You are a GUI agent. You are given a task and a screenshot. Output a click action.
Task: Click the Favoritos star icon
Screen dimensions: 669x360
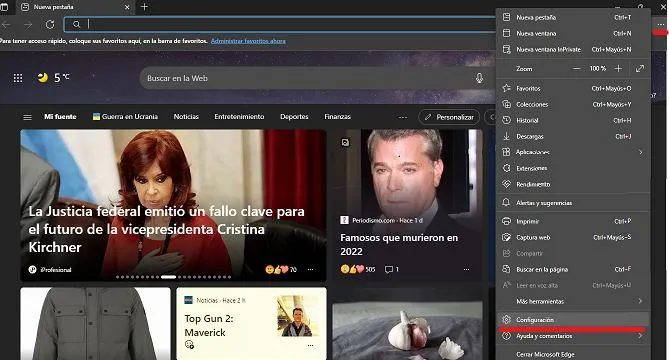506,88
